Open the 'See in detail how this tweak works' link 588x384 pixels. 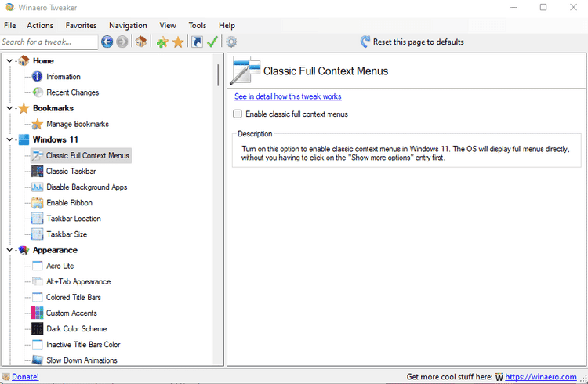(x=288, y=96)
